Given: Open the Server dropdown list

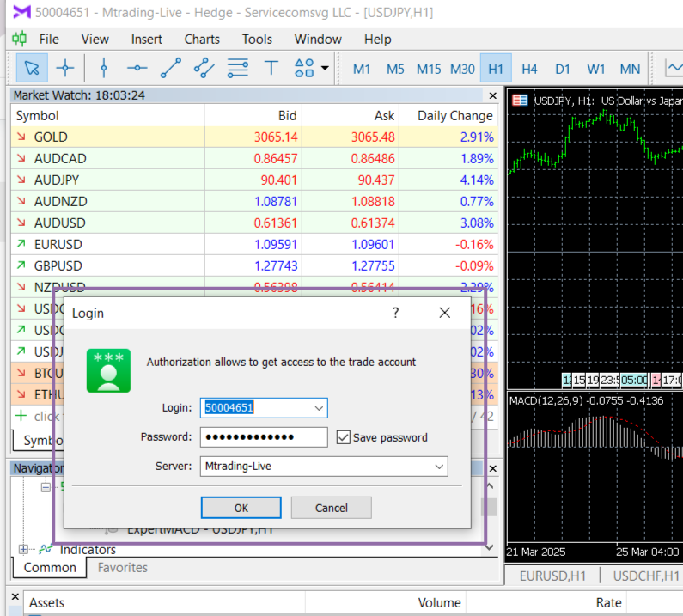Looking at the screenshot, I should click(439, 467).
